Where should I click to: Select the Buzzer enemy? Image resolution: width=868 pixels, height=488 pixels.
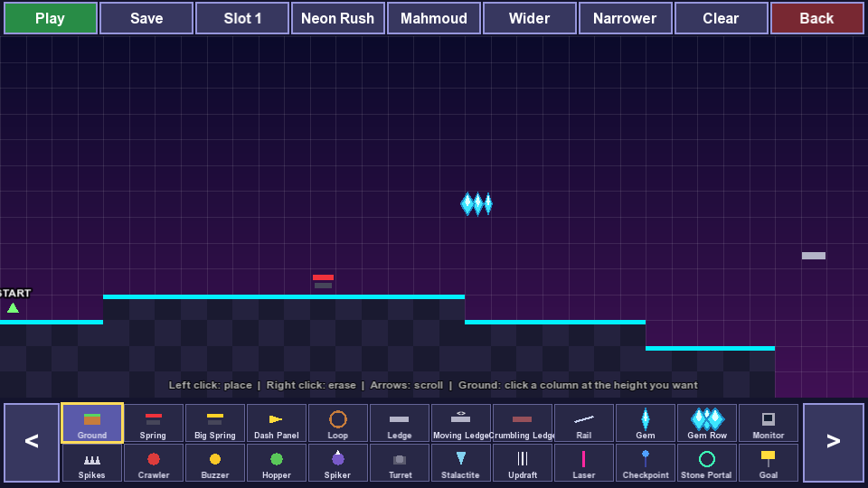[215, 463]
